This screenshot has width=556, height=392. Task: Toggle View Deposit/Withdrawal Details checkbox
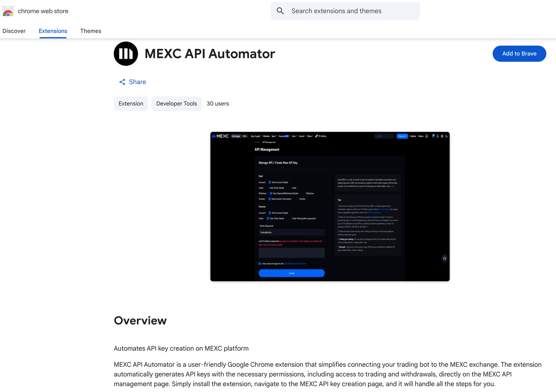271,193
